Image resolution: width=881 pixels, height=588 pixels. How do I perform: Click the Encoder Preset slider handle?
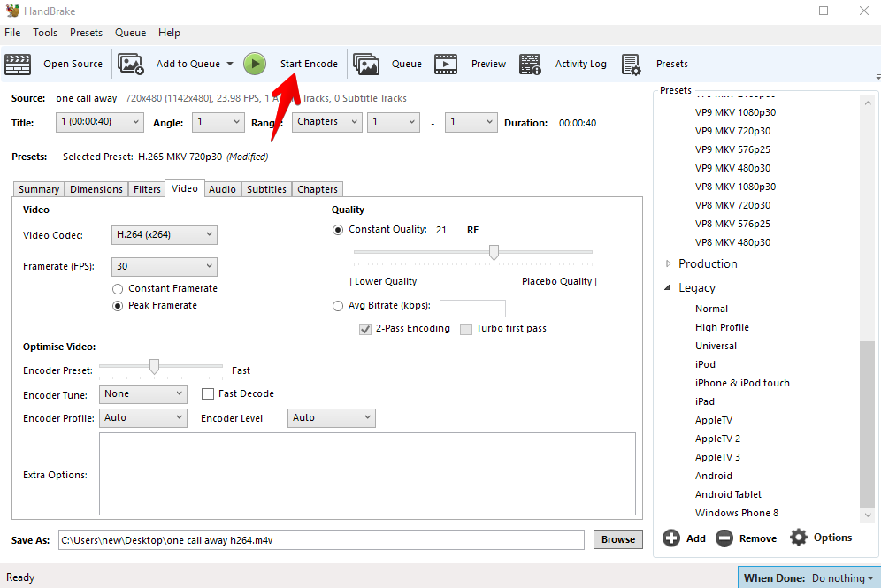[x=154, y=366]
